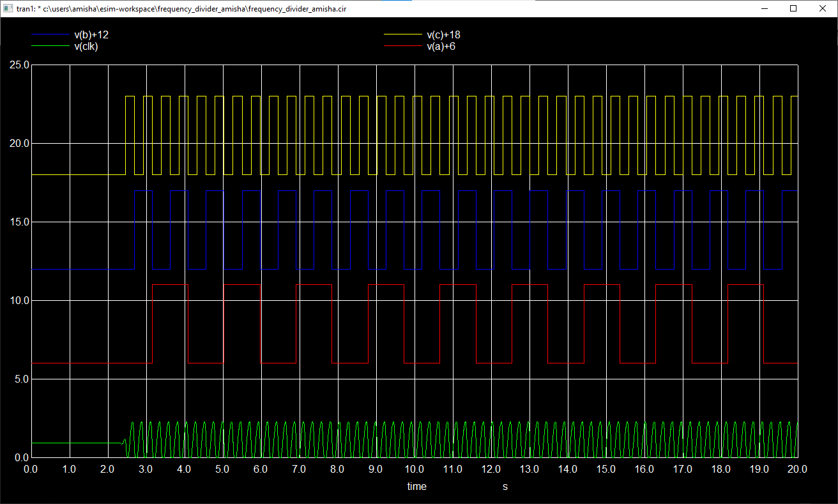
Task: Click the time axis label
Action: point(416,486)
